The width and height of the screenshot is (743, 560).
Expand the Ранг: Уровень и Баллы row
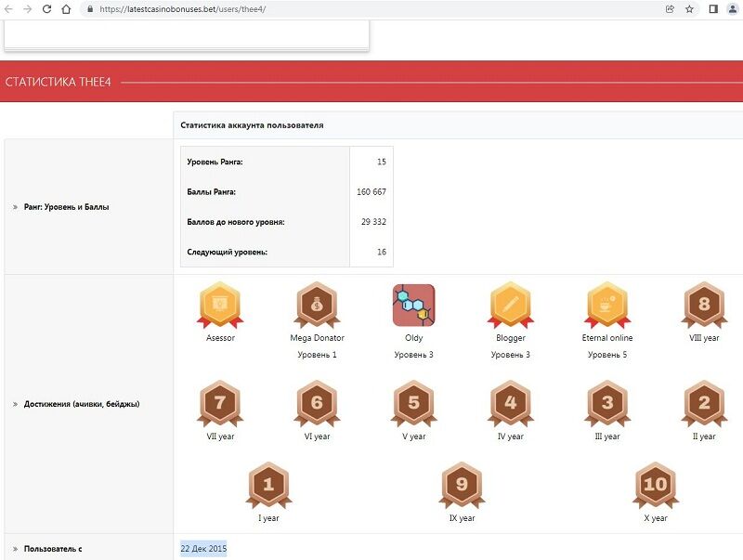pos(65,207)
